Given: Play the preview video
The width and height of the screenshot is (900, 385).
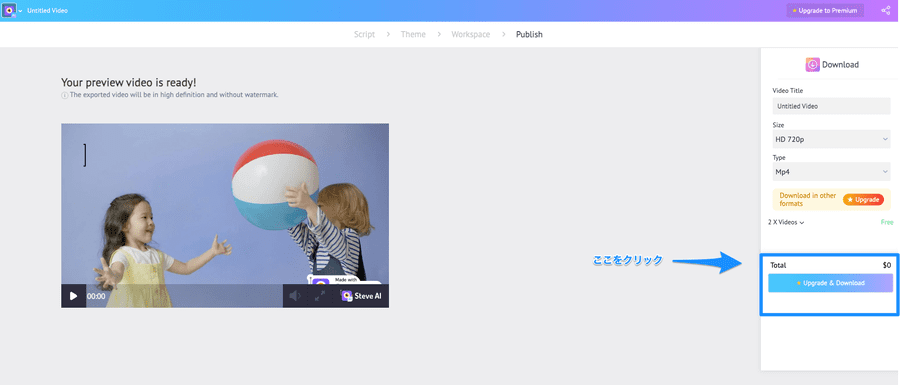Looking at the screenshot, I should [73, 296].
